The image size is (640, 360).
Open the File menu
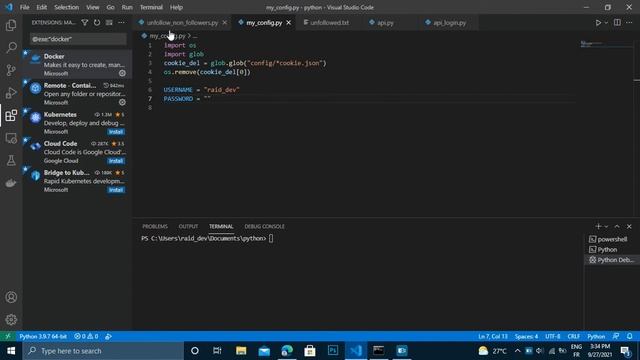(x=24, y=7)
